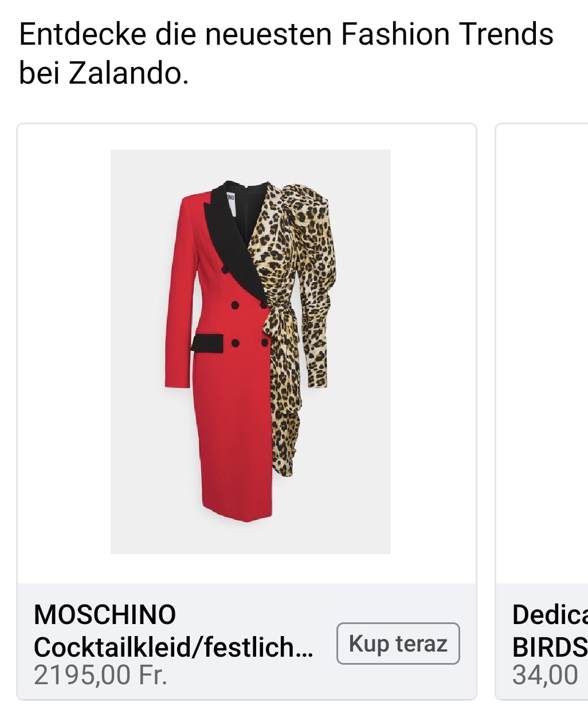Open the Cocktailkleid/festlich product description
Image resolution: width=588 pixels, height=710 pixels.
[174, 648]
